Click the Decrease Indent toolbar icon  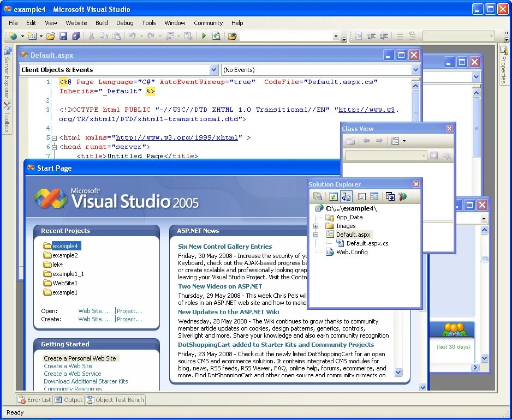371,36
